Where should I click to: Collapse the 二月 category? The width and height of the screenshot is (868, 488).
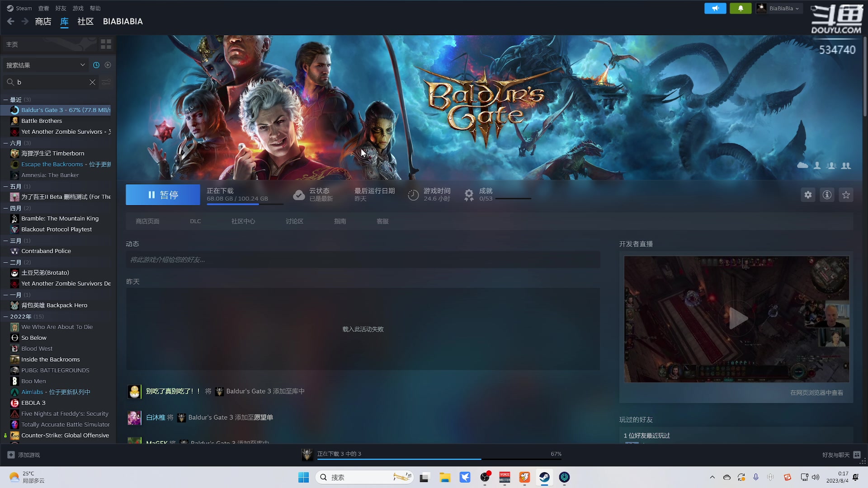tap(5, 263)
